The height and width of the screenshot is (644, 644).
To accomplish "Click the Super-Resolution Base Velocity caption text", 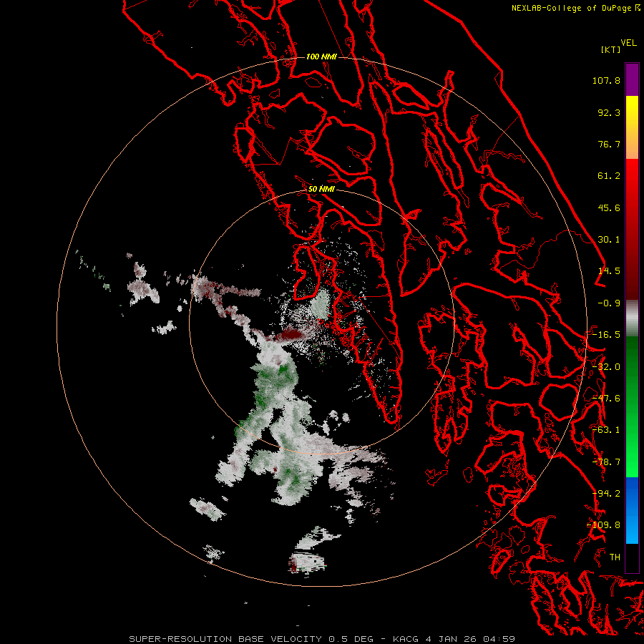I will tap(321, 639).
